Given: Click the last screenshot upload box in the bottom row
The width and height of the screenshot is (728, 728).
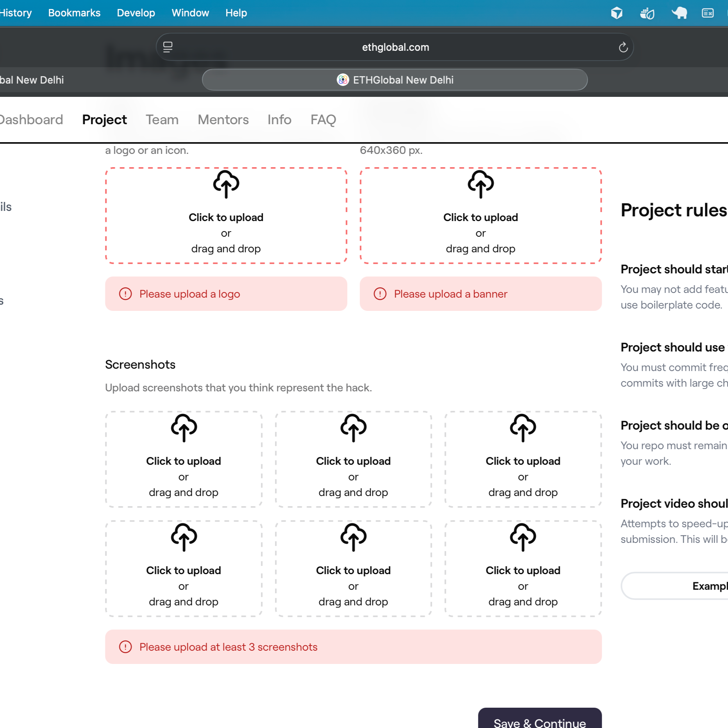Looking at the screenshot, I should [523, 569].
